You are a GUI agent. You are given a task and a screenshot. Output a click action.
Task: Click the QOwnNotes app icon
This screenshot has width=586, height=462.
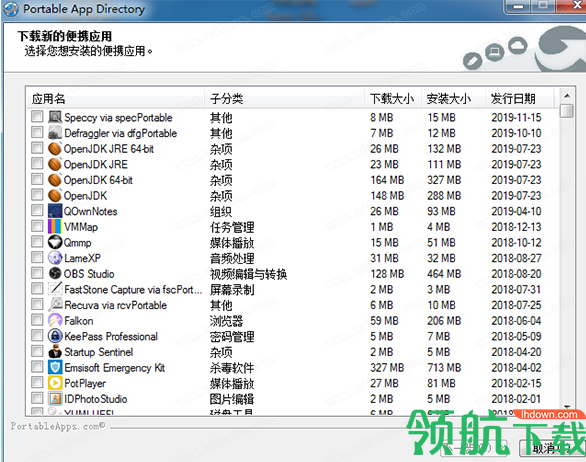click(55, 211)
